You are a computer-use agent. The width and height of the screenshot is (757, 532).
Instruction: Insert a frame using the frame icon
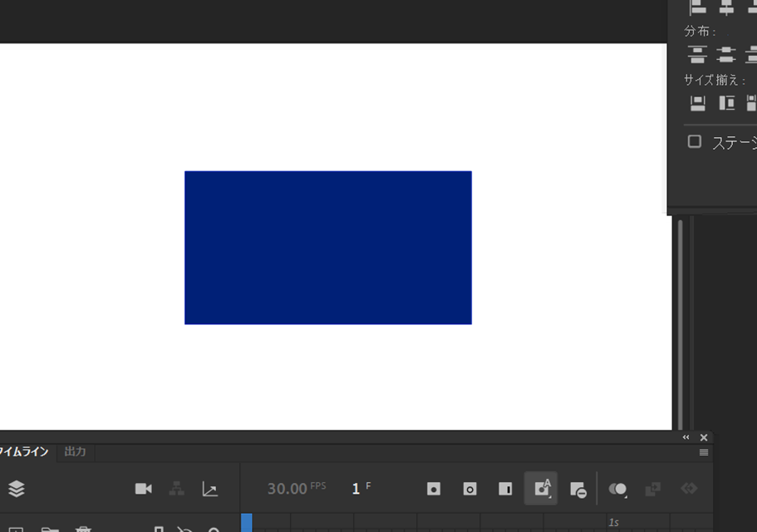505,489
